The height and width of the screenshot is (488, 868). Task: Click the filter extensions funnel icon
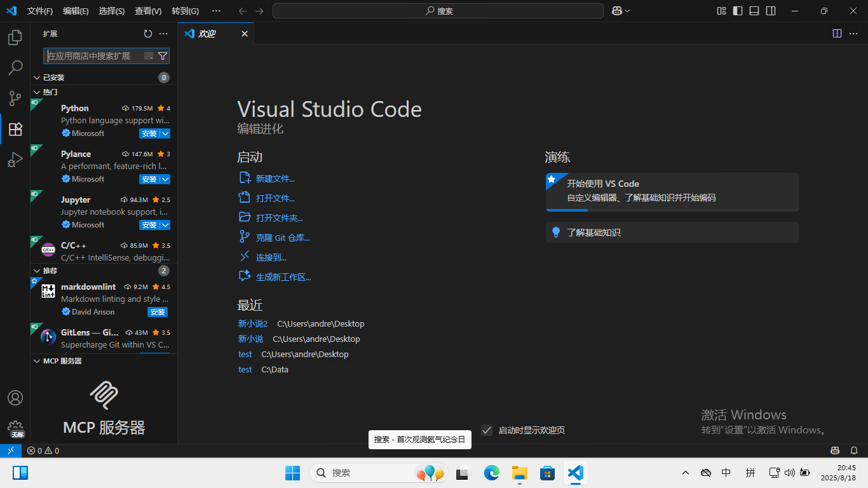163,56
